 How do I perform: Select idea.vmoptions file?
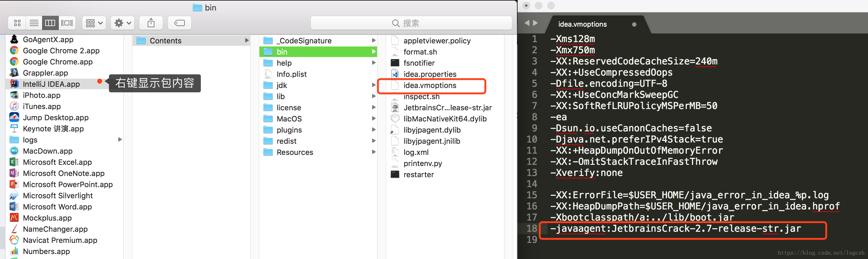(x=430, y=85)
